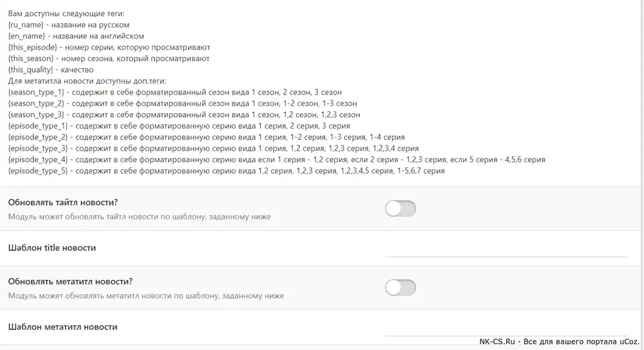Enable the "Обновлять тайтл новости?" toggle switch
The width and height of the screenshot is (644, 350).
(x=401, y=208)
